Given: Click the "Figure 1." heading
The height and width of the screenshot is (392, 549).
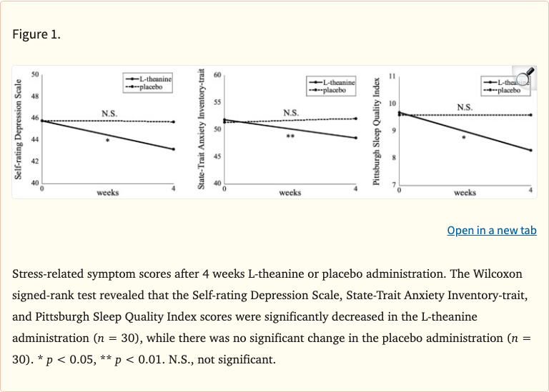Looking at the screenshot, I should [x=36, y=36].
